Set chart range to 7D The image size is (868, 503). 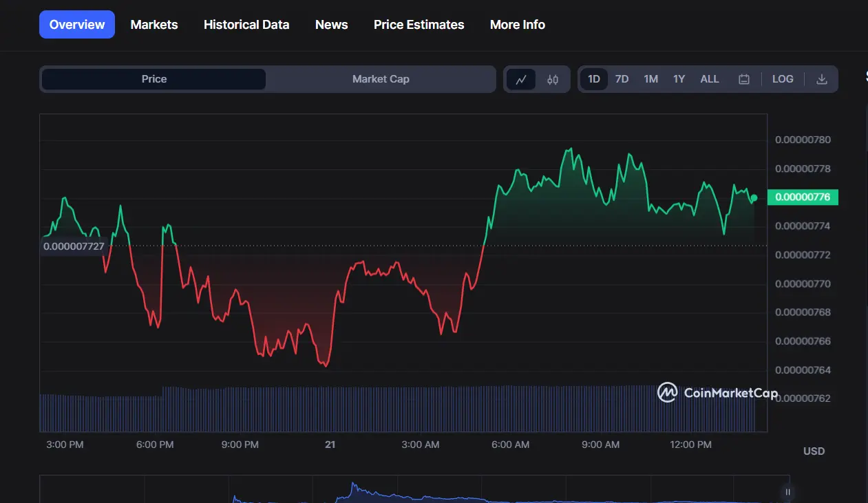click(x=622, y=79)
